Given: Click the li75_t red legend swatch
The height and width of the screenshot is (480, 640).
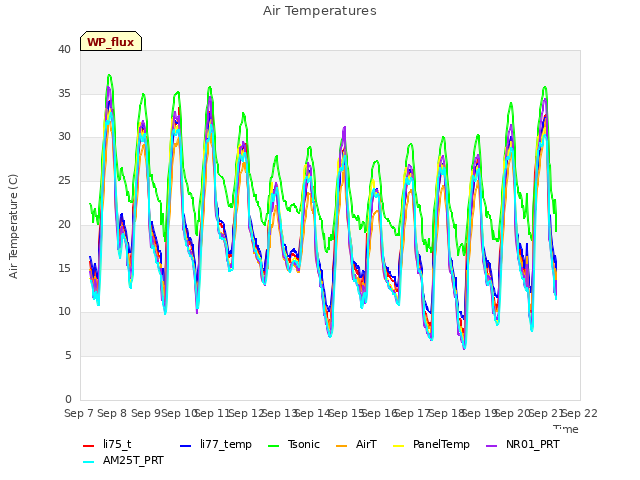Looking at the screenshot, I should click(x=89, y=446).
